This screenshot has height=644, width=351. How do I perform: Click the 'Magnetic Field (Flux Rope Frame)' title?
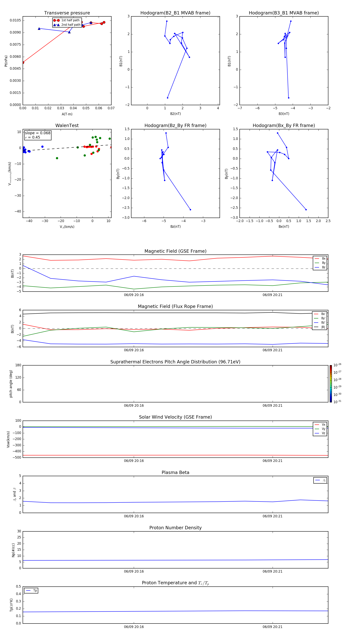[x=175, y=307]
